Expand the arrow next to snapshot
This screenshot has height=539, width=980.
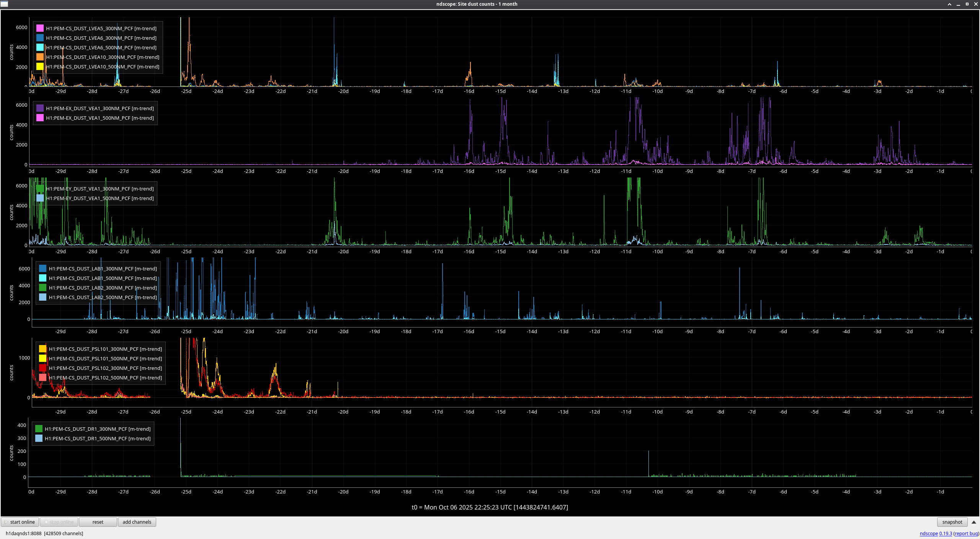click(973, 522)
